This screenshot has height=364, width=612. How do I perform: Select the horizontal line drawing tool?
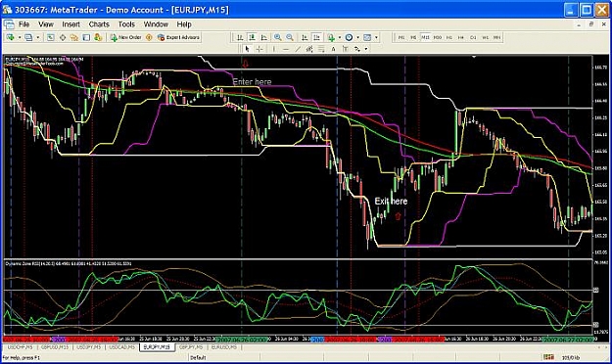pos(286,49)
